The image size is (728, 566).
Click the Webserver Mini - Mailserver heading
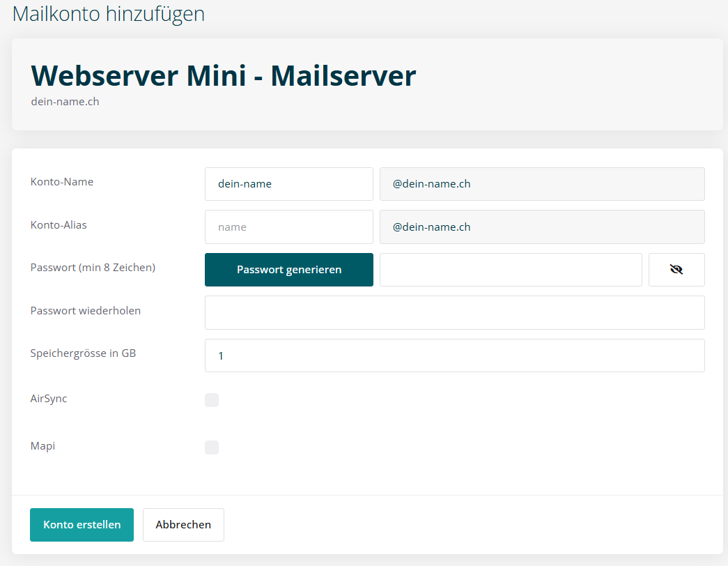pos(224,75)
